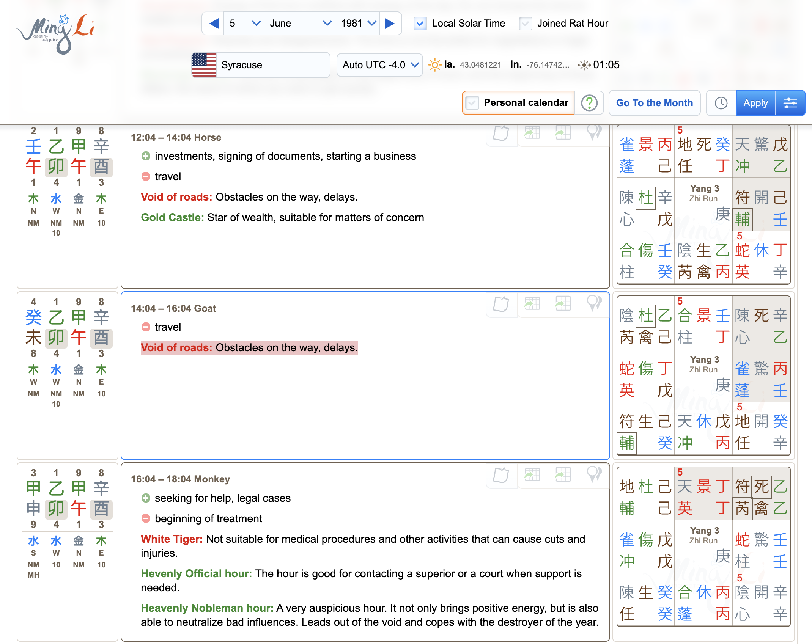Navigate to the next day with the arrow
812x644 pixels.
pos(390,23)
